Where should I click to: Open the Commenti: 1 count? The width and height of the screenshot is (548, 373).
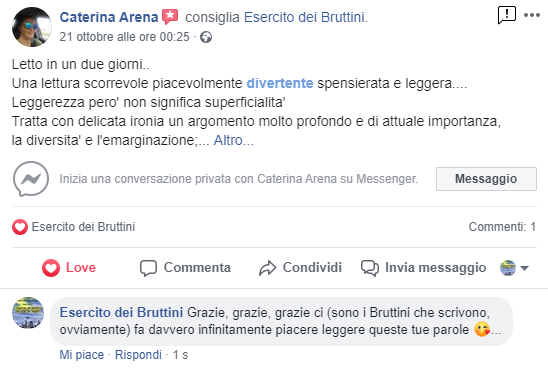pyautogui.click(x=502, y=227)
